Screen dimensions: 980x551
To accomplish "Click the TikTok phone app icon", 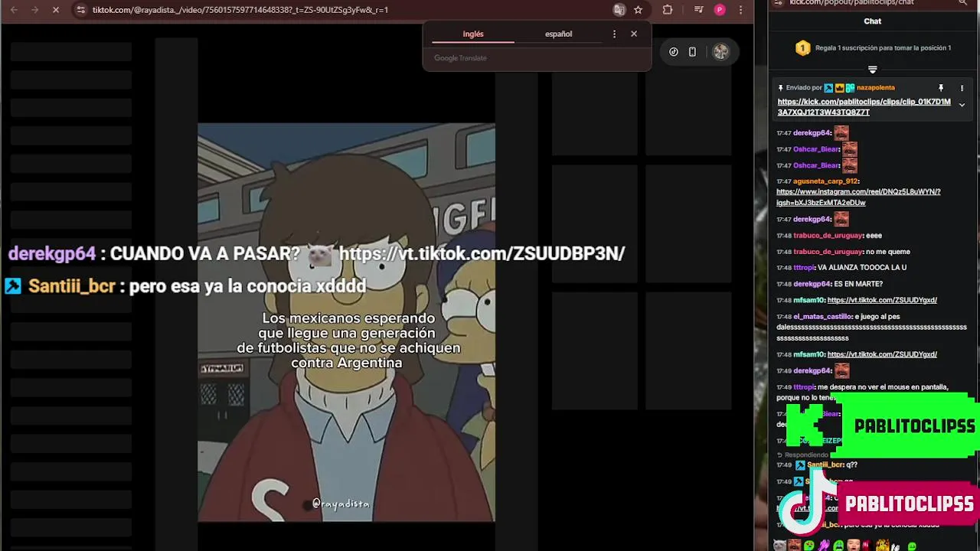I will coord(692,52).
